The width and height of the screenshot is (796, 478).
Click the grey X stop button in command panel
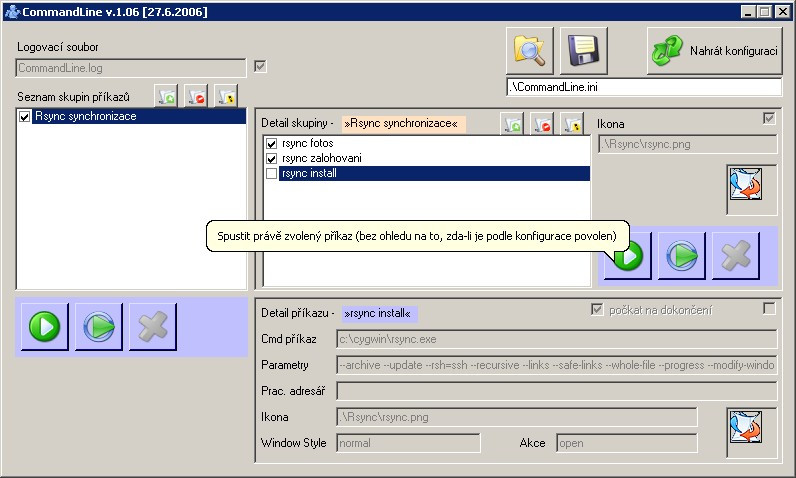736,256
